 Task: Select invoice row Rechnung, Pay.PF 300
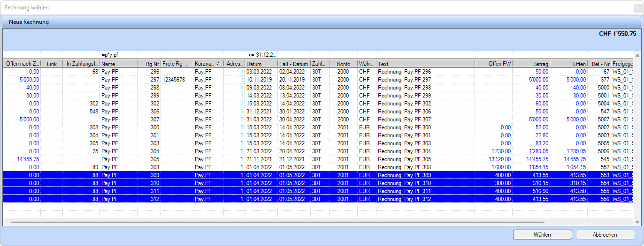tap(404, 127)
